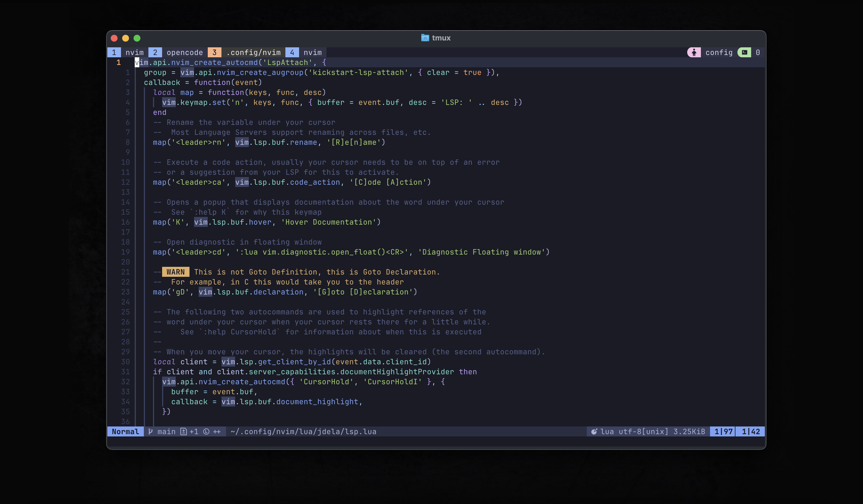Switch to tmux window 3 .config/nvim

coord(253,52)
